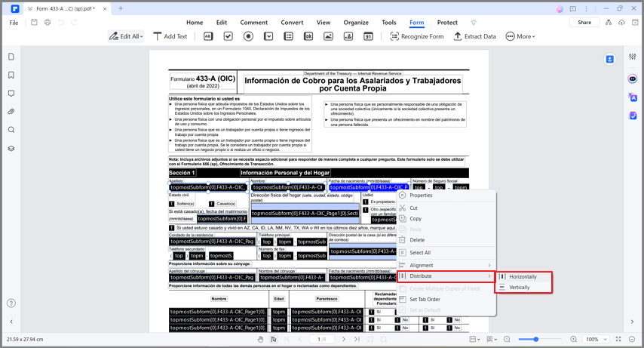Screen dimensions: 644x348
Task: Select the hand tool in bottom bar
Action: click(x=260, y=340)
